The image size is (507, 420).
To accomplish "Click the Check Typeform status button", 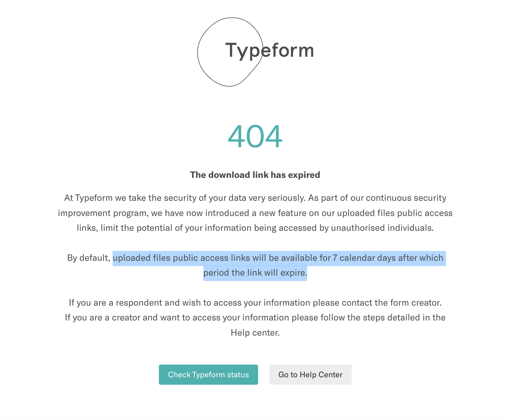I will click(x=208, y=374).
